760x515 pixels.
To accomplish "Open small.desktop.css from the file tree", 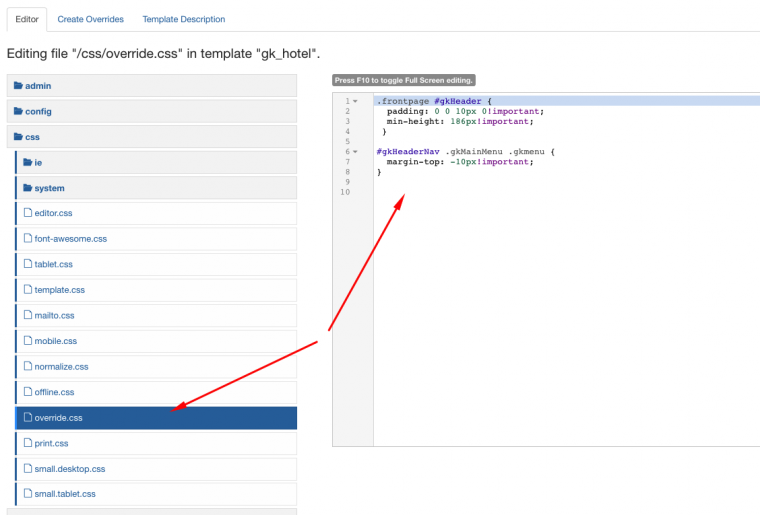I will coord(70,468).
